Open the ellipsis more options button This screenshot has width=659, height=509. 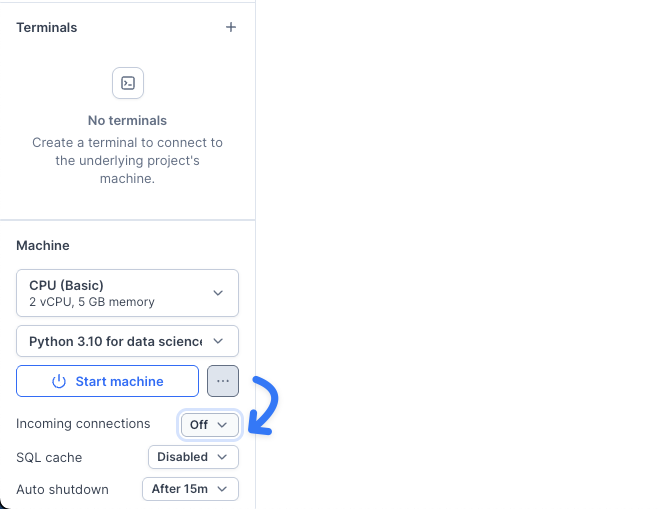pos(223,381)
